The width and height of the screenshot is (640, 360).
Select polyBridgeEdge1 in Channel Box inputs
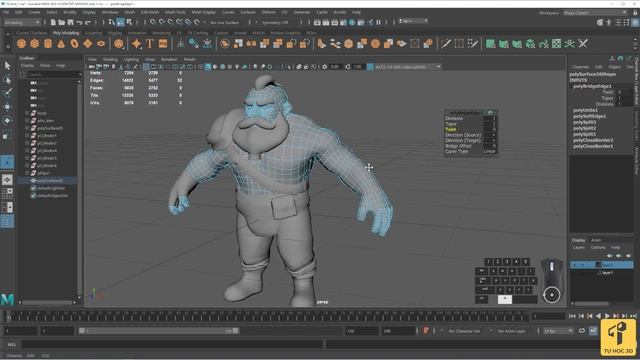tap(592, 86)
